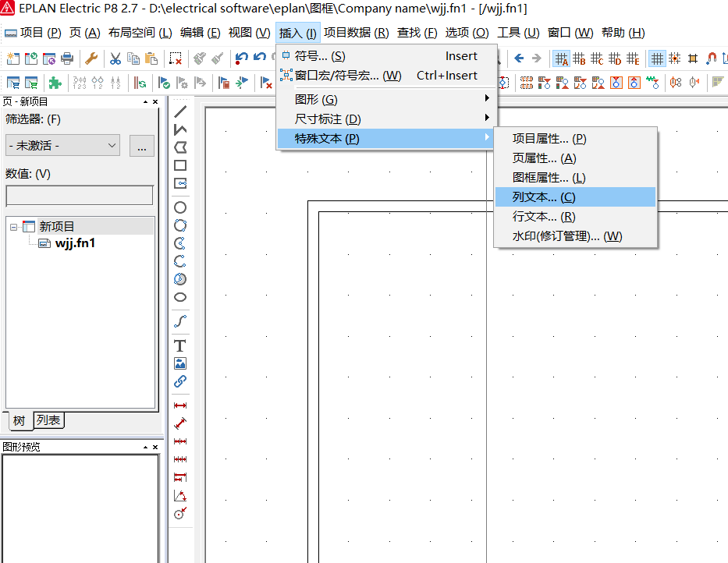Click the Insert Hyperlink tool
Viewport: 728px width, 563px height.
[x=180, y=381]
